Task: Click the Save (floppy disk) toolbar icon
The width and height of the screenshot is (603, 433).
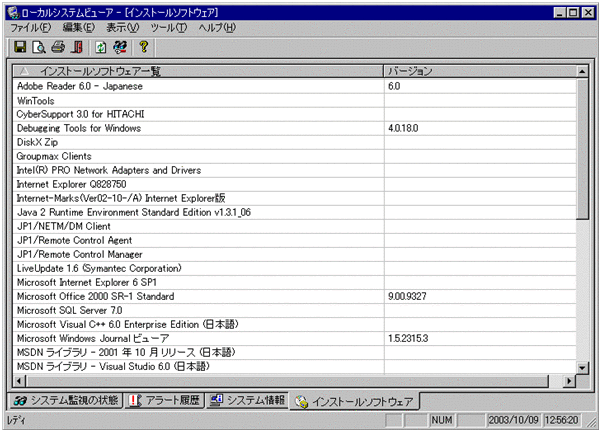Action: 20,47
